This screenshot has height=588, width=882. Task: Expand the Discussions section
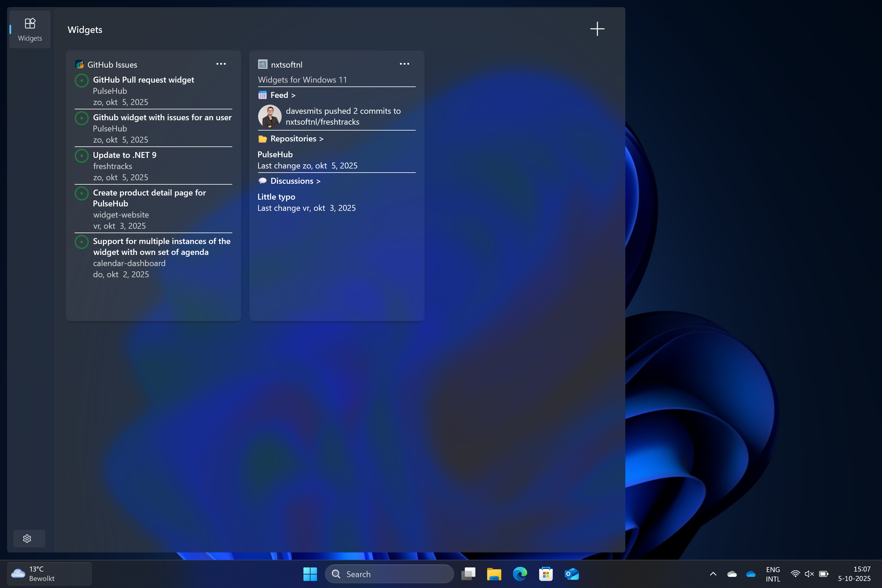pyautogui.click(x=295, y=181)
